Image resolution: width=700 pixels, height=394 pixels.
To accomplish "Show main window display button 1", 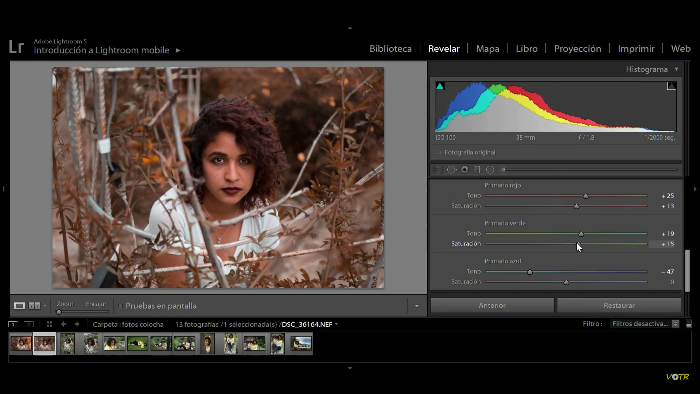I will tap(13, 324).
